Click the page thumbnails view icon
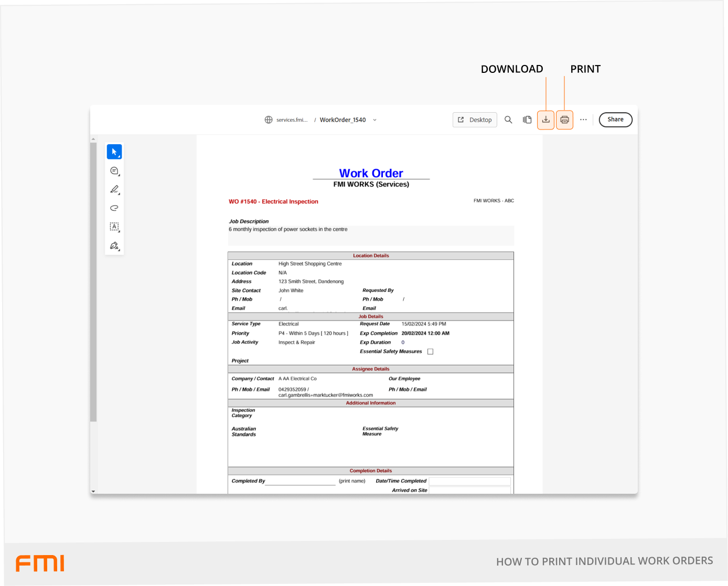 (x=527, y=120)
